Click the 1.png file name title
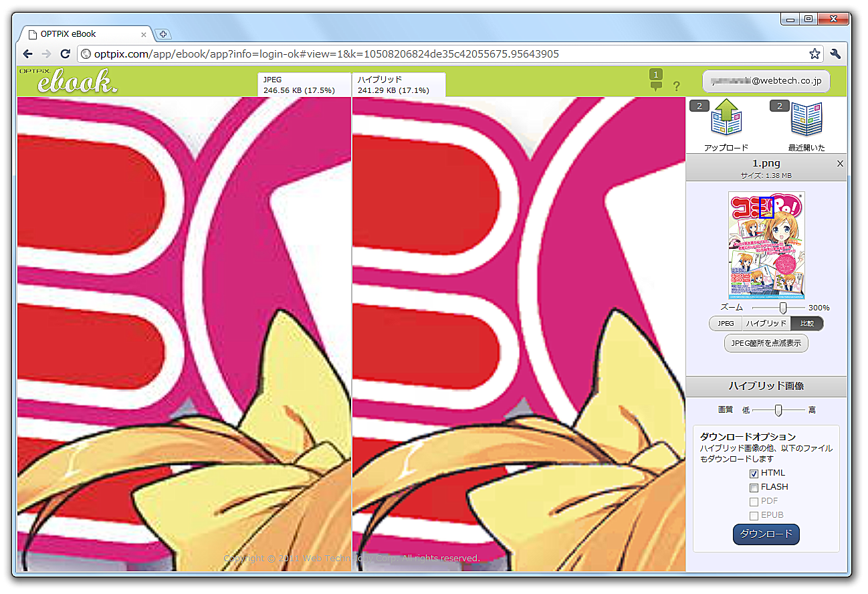This screenshot has width=868, height=594. point(766,163)
